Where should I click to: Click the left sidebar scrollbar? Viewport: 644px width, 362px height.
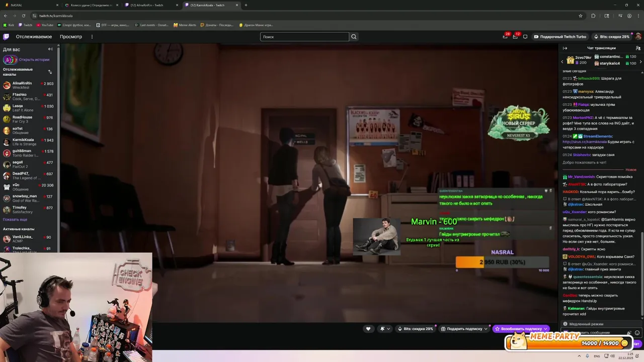coord(58,148)
